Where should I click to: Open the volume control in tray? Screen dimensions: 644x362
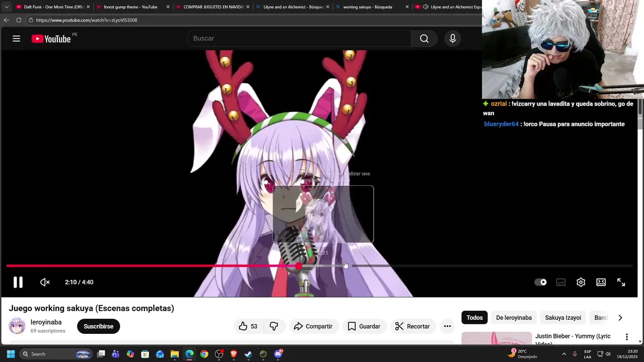point(608,354)
